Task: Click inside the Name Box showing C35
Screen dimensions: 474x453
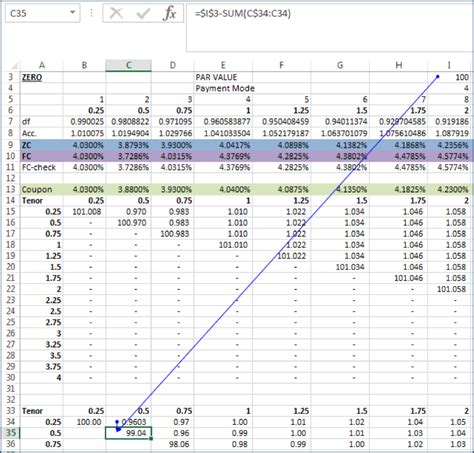Action: [x=37, y=13]
